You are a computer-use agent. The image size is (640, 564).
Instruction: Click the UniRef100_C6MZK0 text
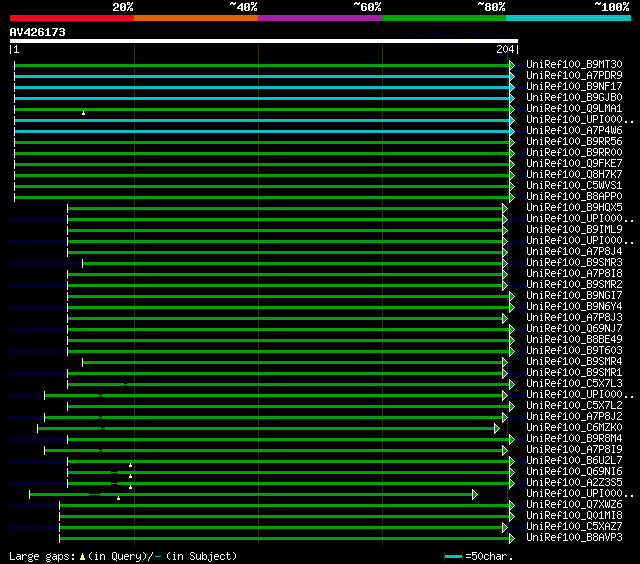pyautogui.click(x=574, y=428)
